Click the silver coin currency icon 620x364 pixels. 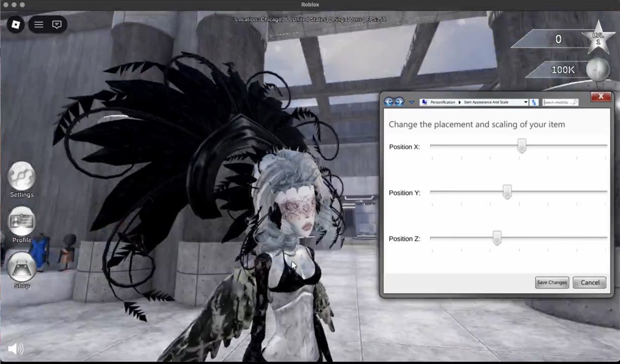(x=598, y=69)
